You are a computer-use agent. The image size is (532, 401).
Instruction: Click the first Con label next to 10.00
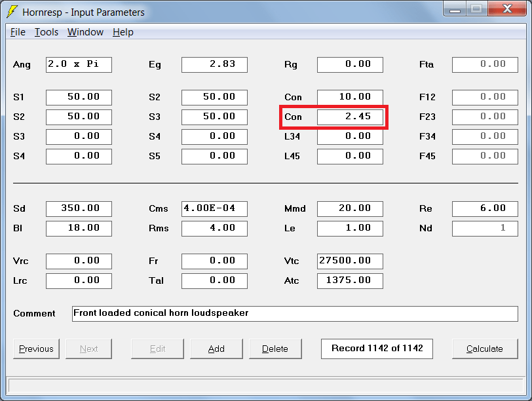(293, 98)
